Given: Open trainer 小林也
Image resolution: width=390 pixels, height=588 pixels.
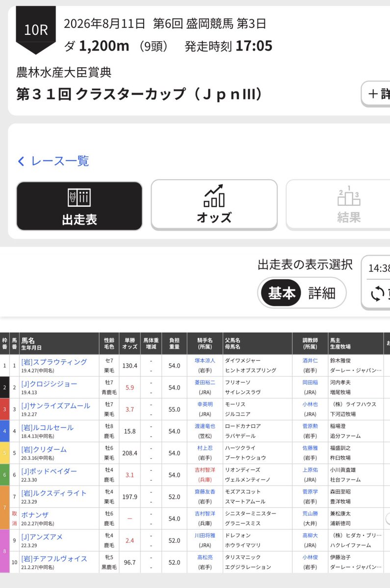Looking at the screenshot, I should point(310,404).
